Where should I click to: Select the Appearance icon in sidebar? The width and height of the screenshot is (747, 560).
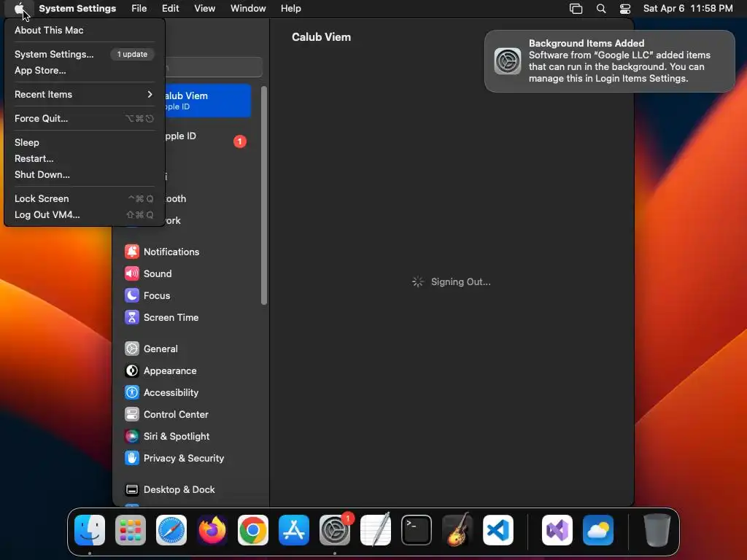[x=132, y=370]
